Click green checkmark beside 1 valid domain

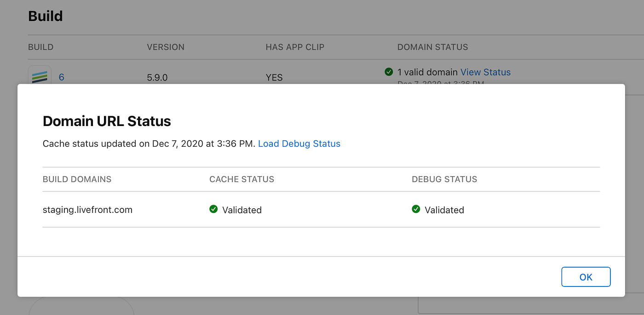click(389, 72)
